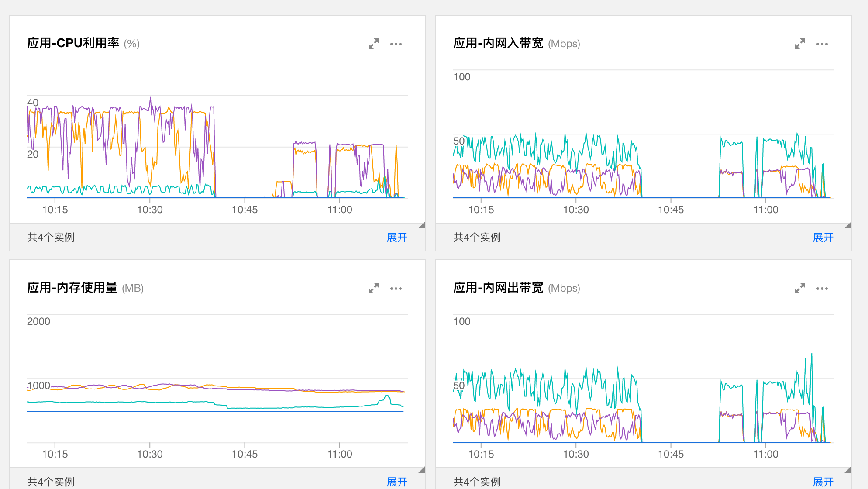Screen dimensions: 868x489
Task: Click 10:30 time marker on CPU利用率 chart
Action: [x=150, y=210]
